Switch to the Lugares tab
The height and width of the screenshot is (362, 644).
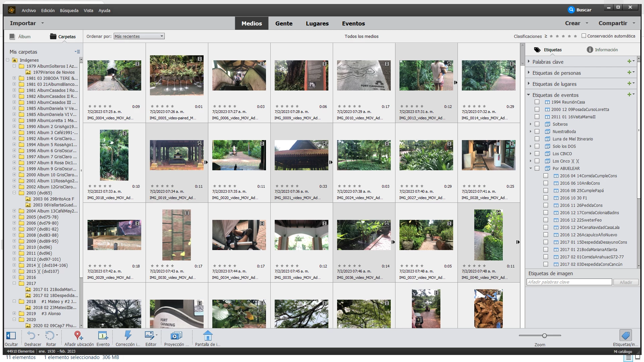pyautogui.click(x=317, y=23)
